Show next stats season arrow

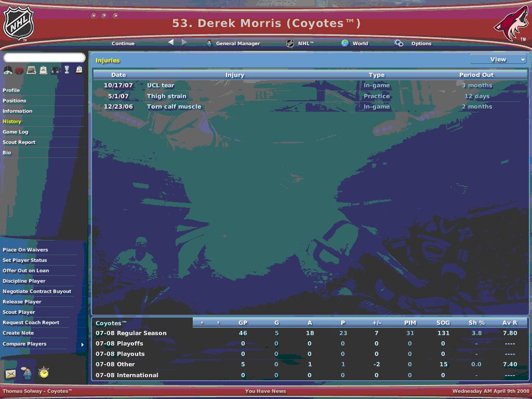coord(218,323)
